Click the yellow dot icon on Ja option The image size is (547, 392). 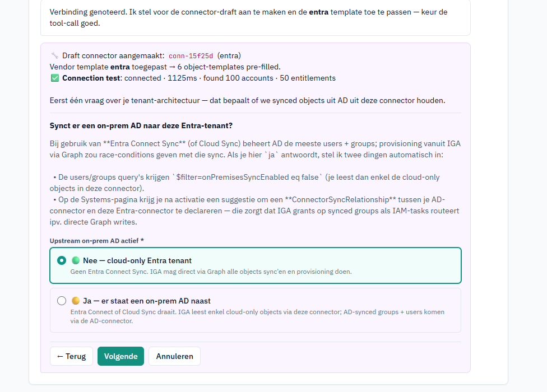pyautogui.click(x=75, y=301)
